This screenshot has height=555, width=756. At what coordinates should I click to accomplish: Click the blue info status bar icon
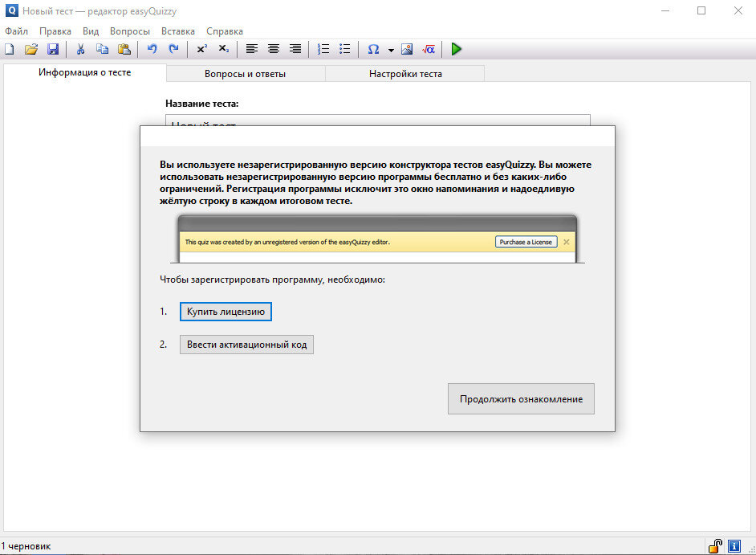coord(734,546)
